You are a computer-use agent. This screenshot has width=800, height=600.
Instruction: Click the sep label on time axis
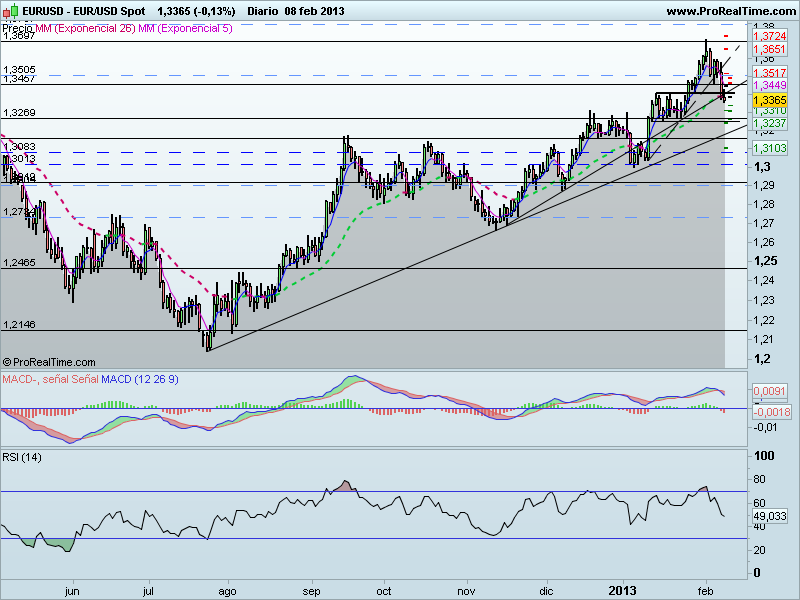tap(311, 591)
